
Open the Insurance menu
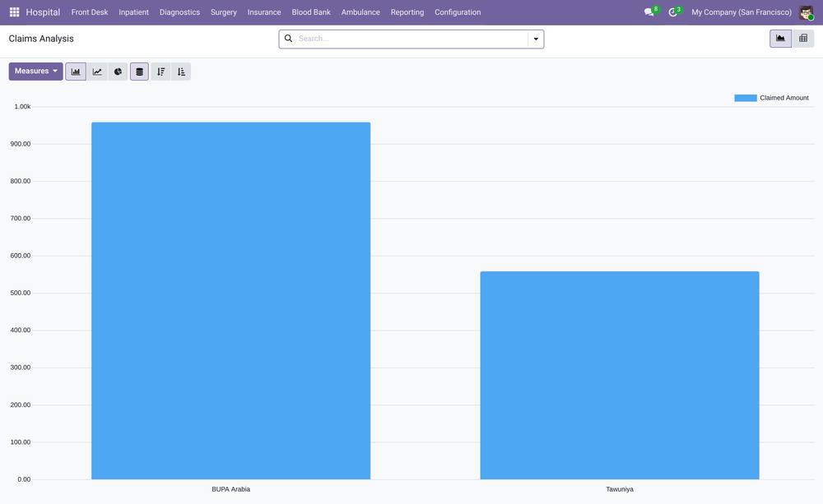click(264, 12)
